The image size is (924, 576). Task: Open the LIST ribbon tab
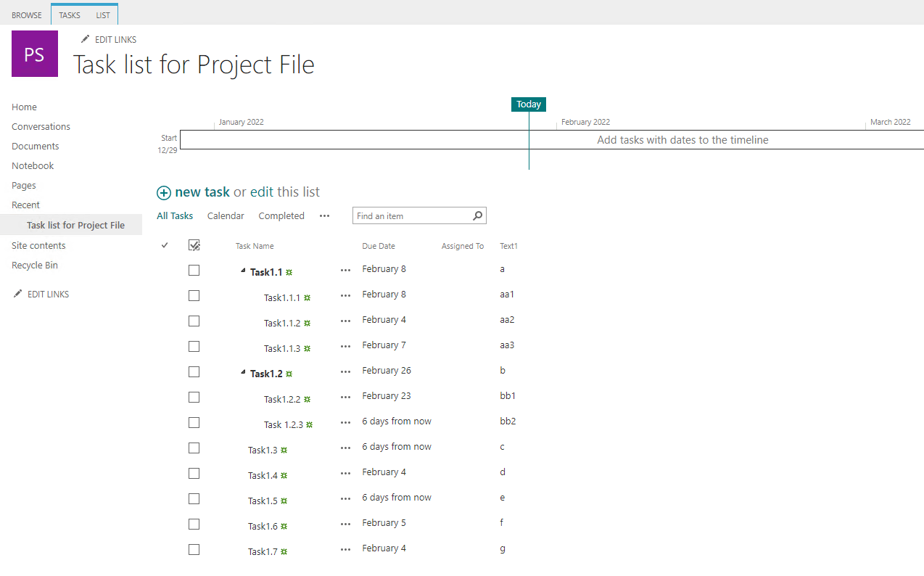[x=103, y=15]
